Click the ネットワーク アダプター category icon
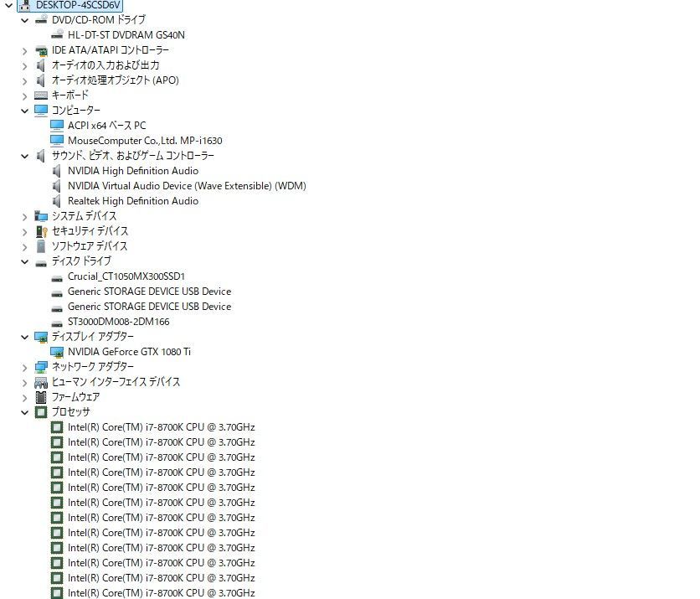700x599 pixels. click(x=41, y=367)
